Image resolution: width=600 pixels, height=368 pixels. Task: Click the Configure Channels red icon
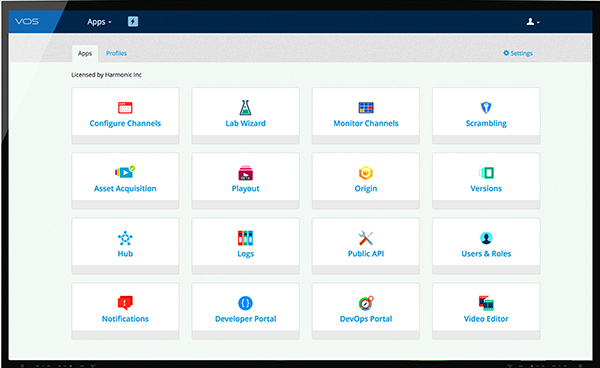tap(125, 108)
